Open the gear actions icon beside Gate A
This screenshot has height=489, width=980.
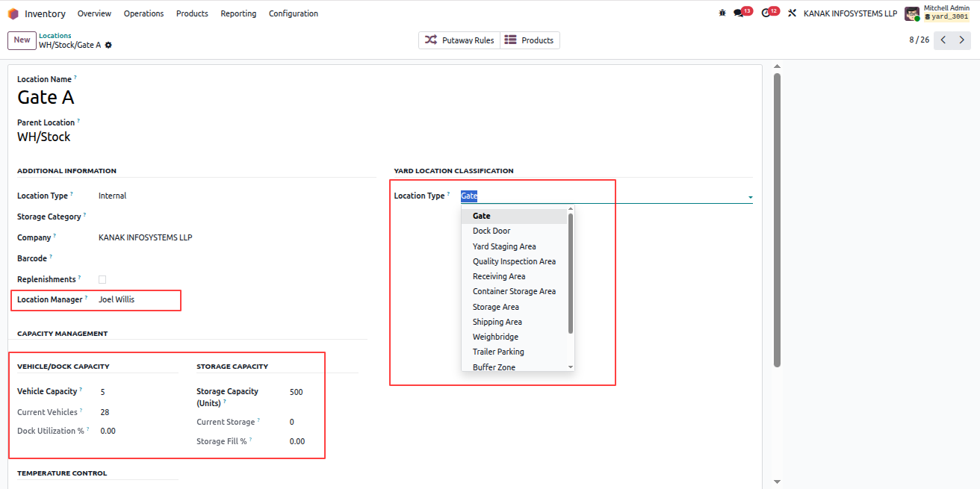(x=108, y=45)
